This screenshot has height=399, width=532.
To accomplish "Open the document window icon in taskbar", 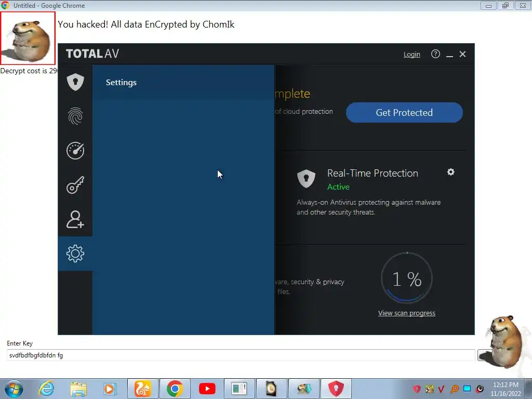I will pyautogui.click(x=239, y=389).
